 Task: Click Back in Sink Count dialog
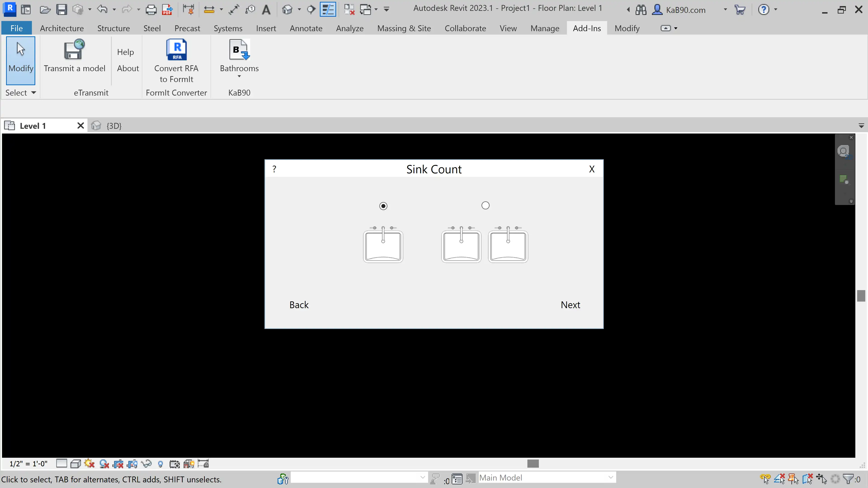(299, 305)
